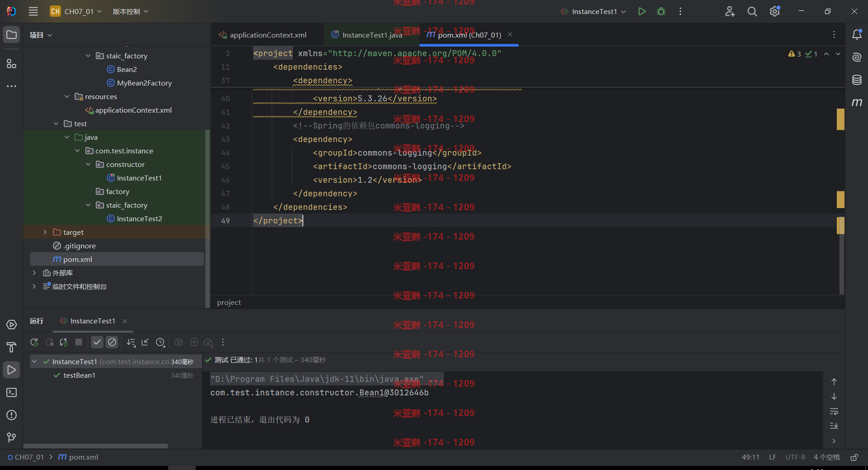Image resolution: width=868 pixels, height=470 pixels.
Task: Open the 项目 view selector dropdown
Action: pos(41,35)
